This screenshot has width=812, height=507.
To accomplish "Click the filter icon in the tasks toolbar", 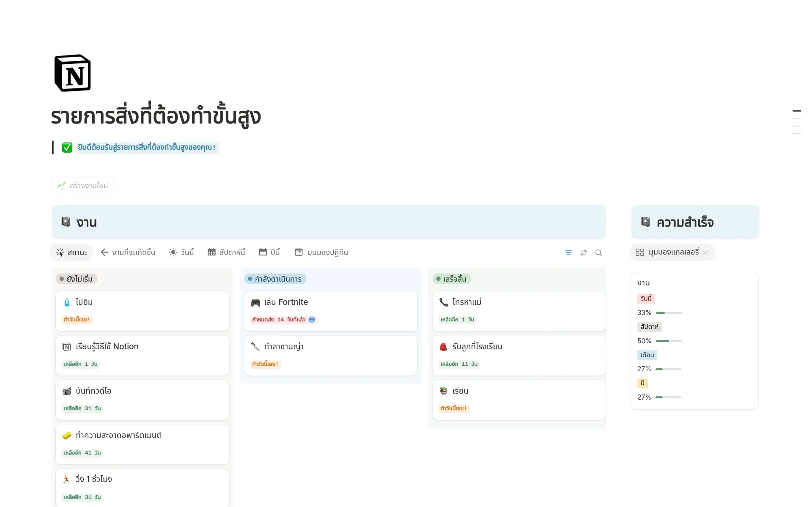I will (x=568, y=252).
